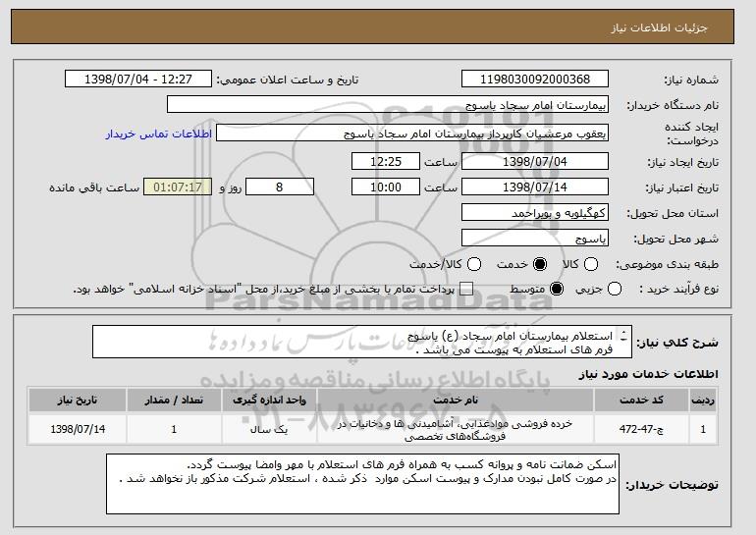Click the unit cell یک سال

pos(270,429)
